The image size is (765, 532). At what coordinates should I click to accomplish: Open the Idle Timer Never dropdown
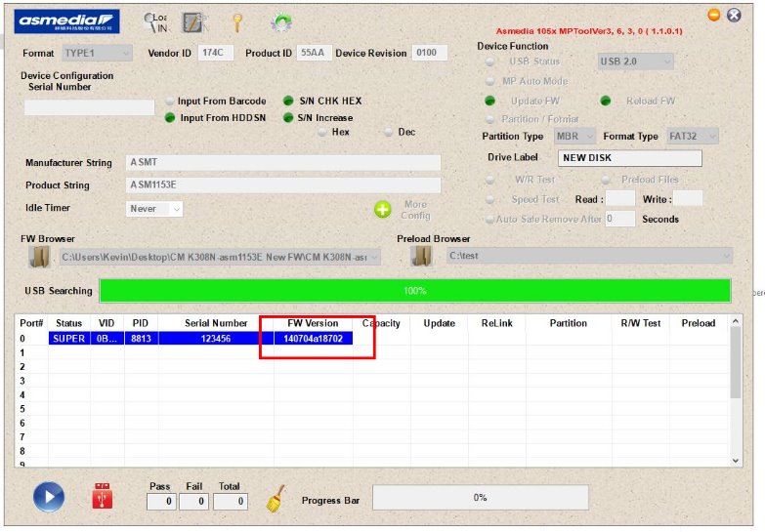[154, 209]
